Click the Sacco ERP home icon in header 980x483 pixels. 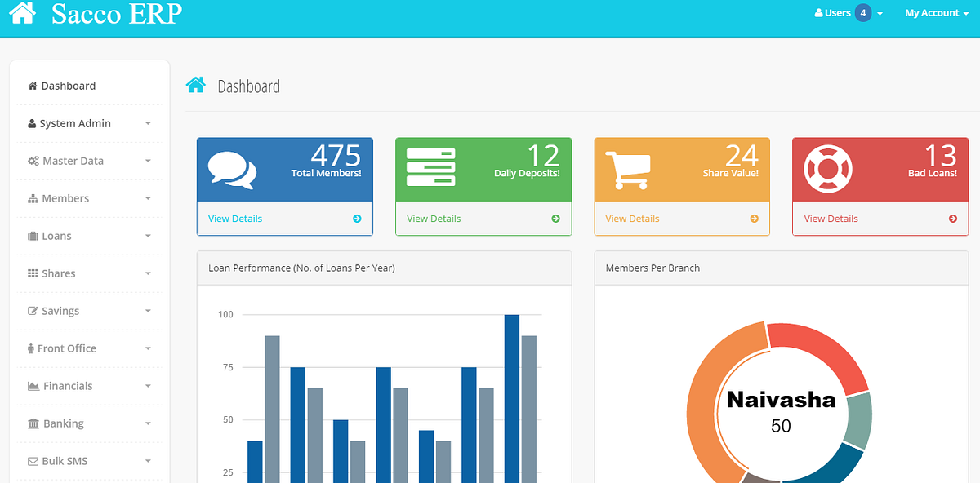pyautogui.click(x=22, y=12)
